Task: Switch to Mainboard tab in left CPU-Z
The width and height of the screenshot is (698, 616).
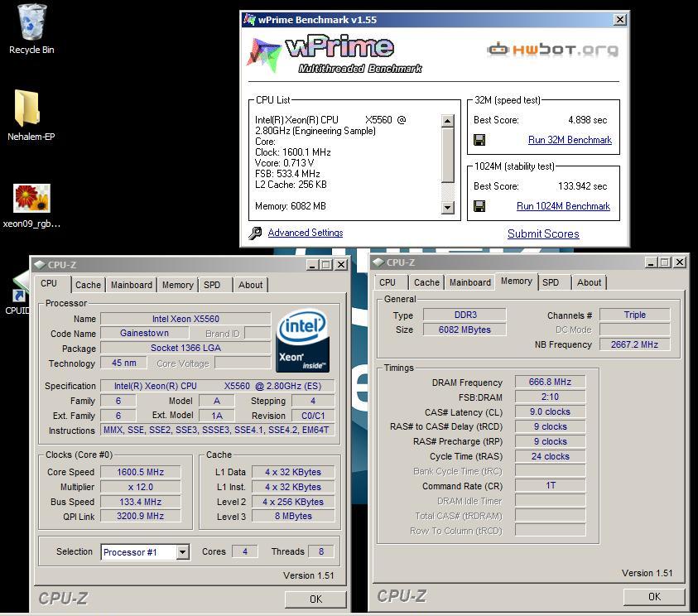Action: [132, 285]
